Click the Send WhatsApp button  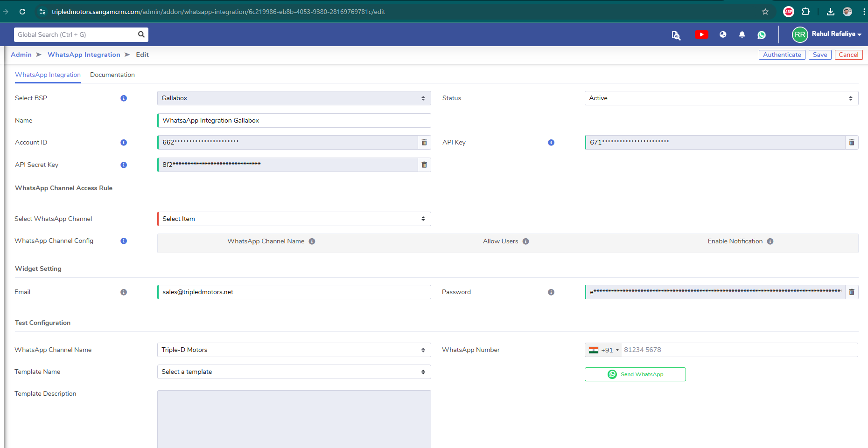635,374
